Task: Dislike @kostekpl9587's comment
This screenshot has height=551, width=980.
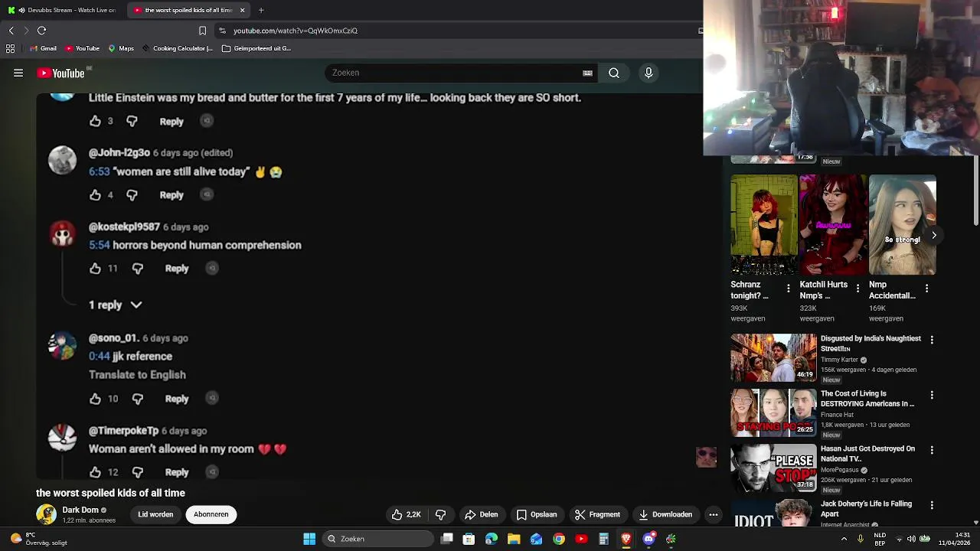Action: (137, 269)
